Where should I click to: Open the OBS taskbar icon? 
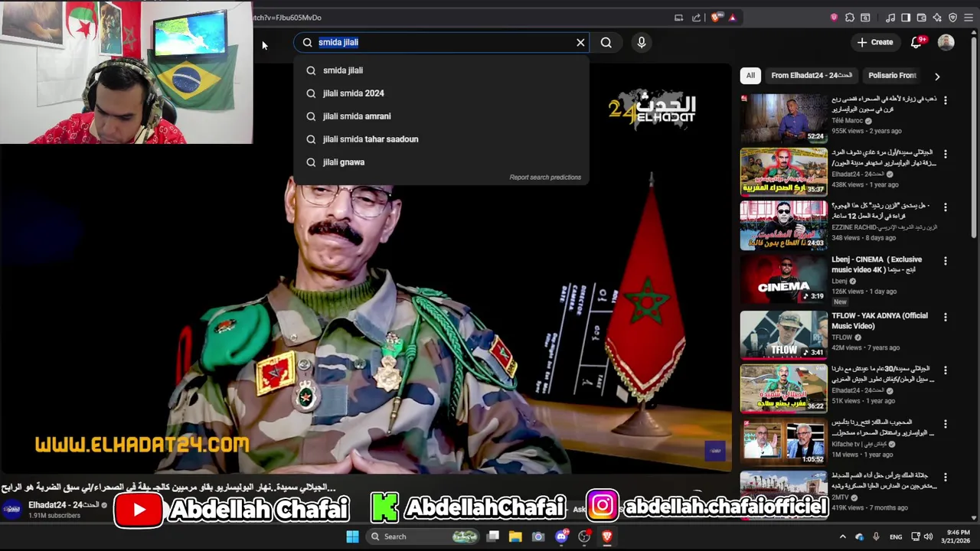click(x=584, y=536)
